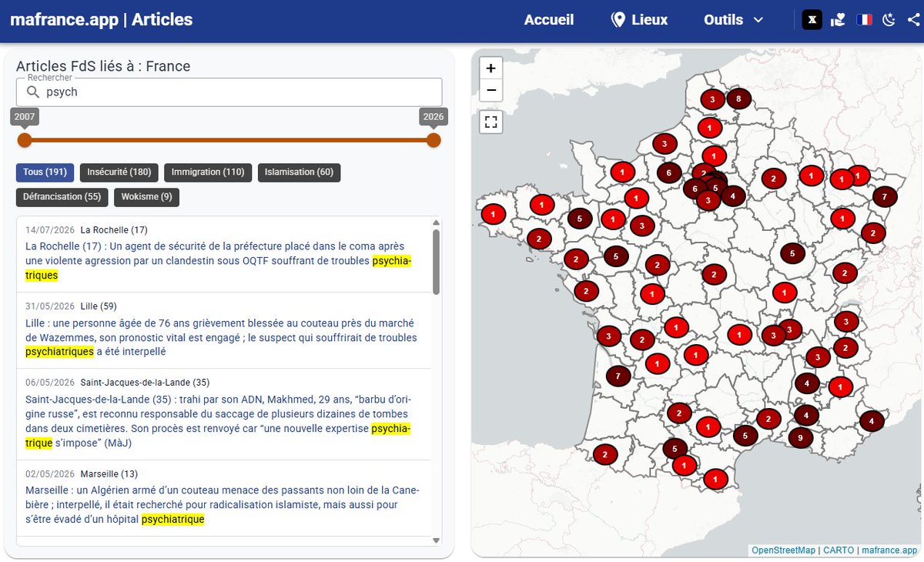Open the La Rochelle (17) agent de sécurité article
This screenshot has width=924, height=562.
pos(219,262)
